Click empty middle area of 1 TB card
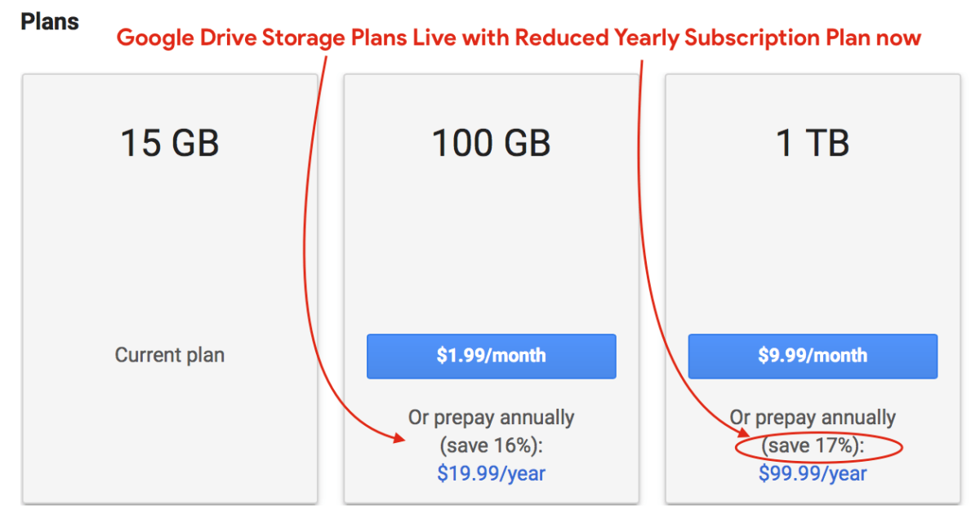Viewport: 980px width, 514px height. 813,245
